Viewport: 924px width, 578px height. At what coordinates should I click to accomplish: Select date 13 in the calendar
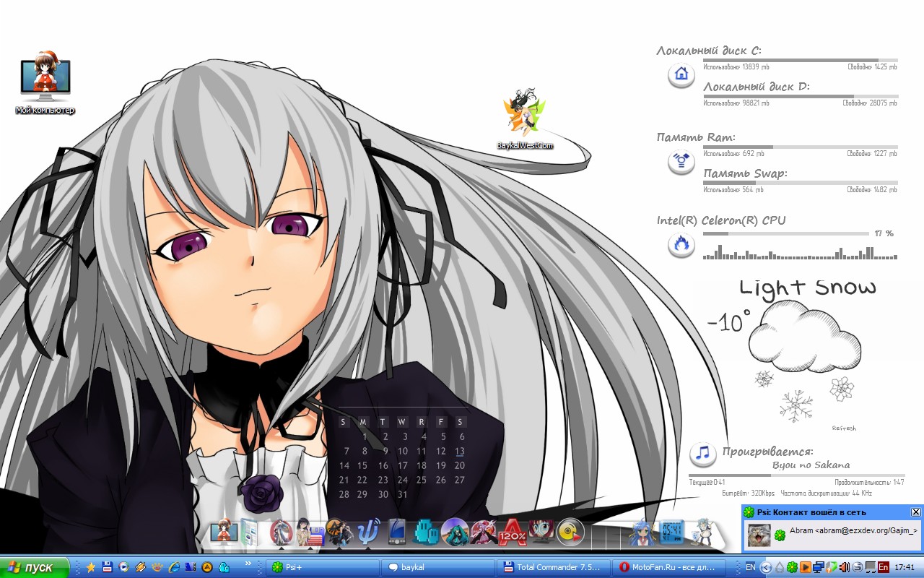(x=460, y=451)
